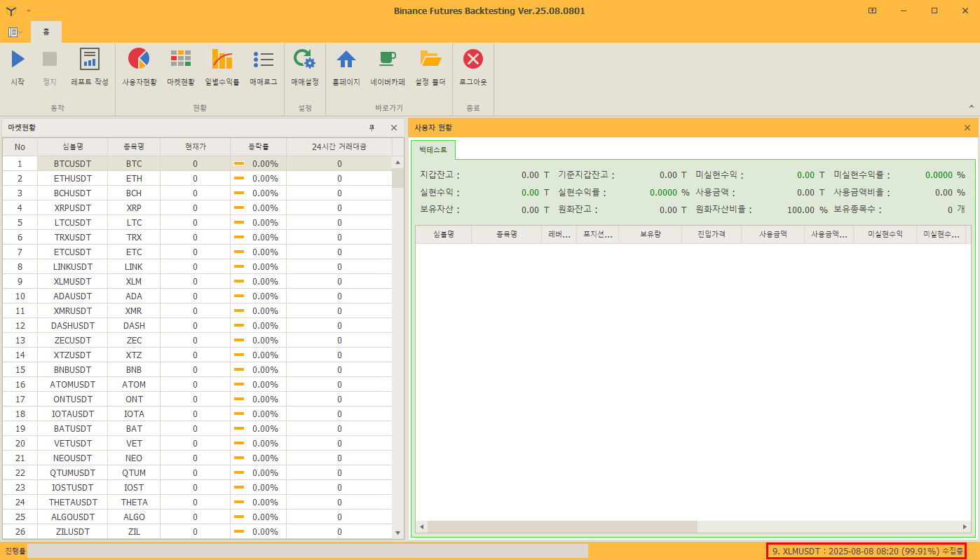
Task: Select the XLMUSDT symbol cell
Action: [x=73, y=281]
